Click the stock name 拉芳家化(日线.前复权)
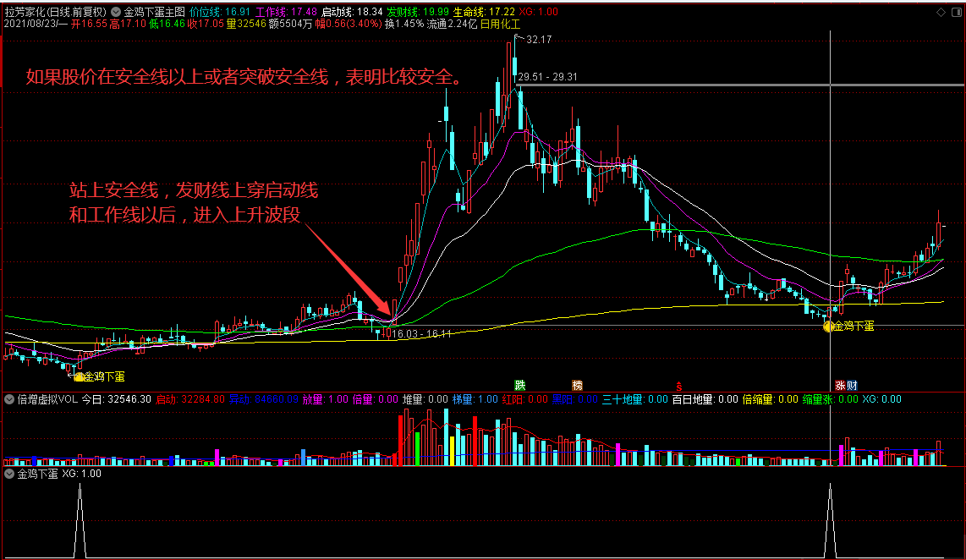This screenshot has width=966, height=560. click(56, 12)
